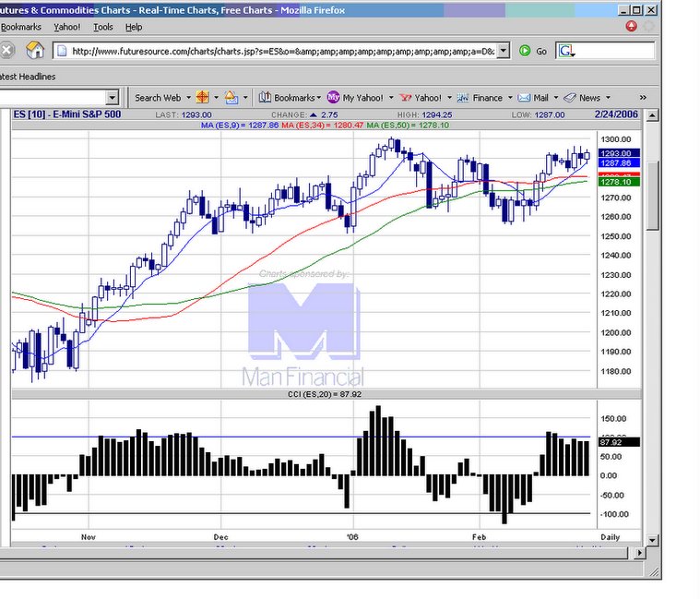Click the CCI (ES,20) = 87.92 header
The image size is (700, 599).
(325, 394)
